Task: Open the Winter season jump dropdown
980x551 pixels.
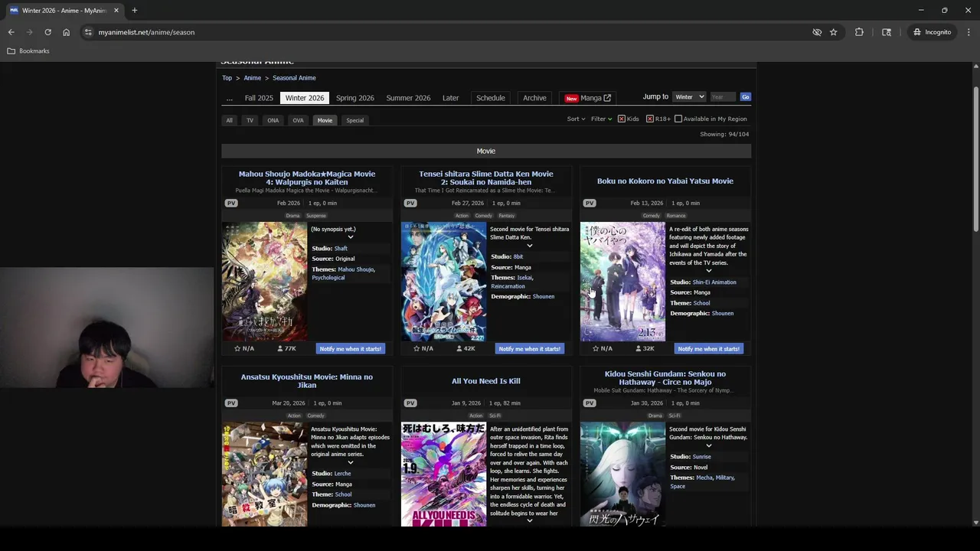Action: tap(689, 97)
